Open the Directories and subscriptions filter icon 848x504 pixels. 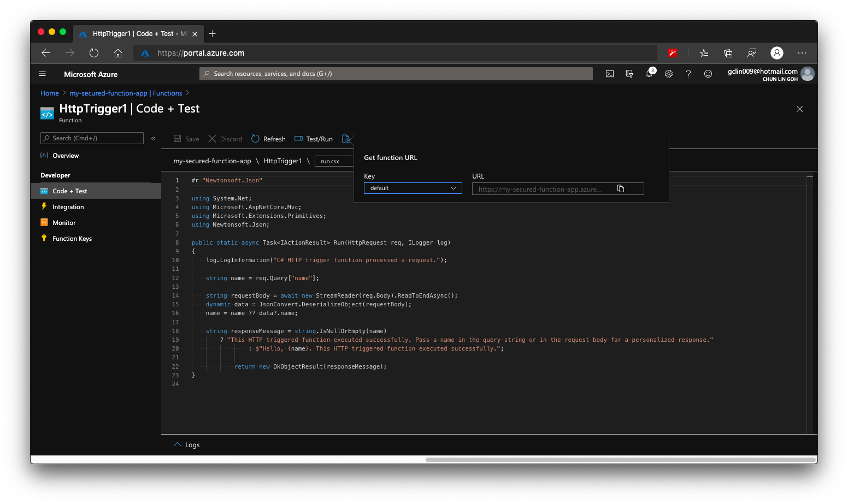click(x=629, y=73)
